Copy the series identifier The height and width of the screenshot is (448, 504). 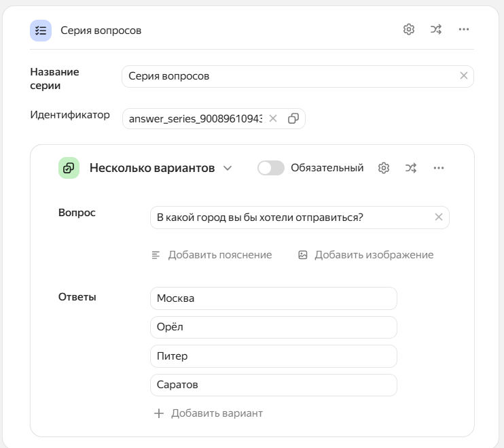point(293,118)
